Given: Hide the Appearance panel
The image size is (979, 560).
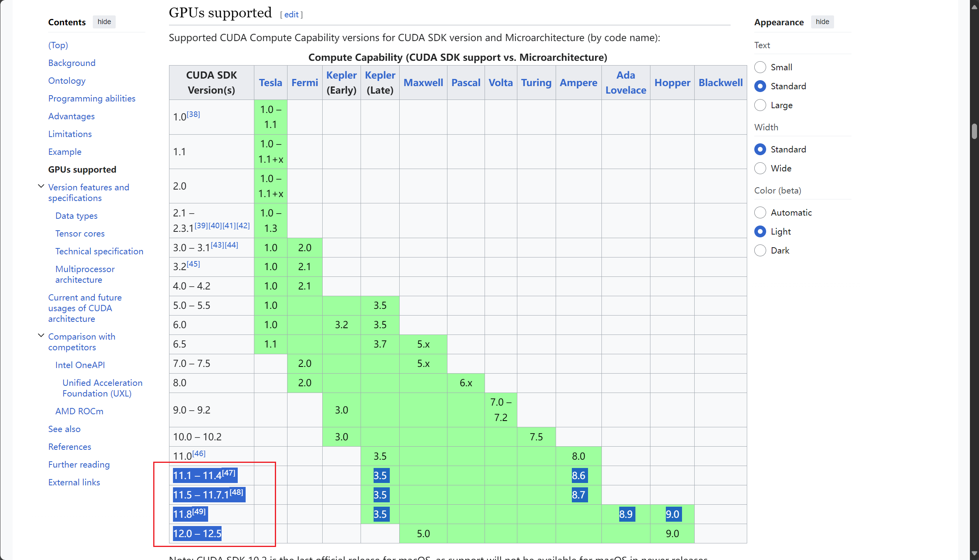Looking at the screenshot, I should click(822, 22).
